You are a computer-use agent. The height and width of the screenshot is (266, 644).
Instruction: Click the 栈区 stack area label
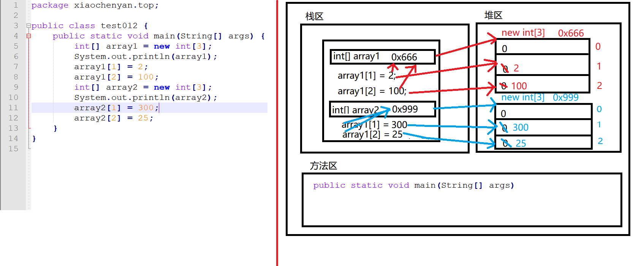click(x=314, y=16)
